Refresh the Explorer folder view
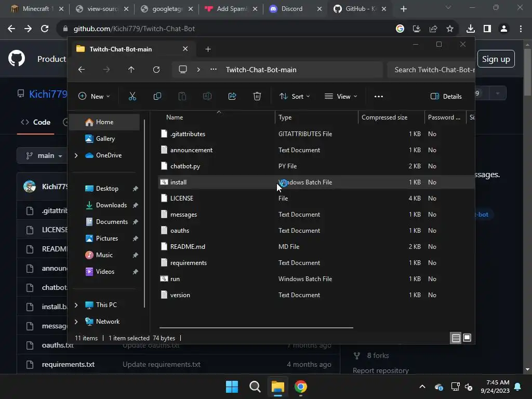The image size is (532, 399). [156, 70]
